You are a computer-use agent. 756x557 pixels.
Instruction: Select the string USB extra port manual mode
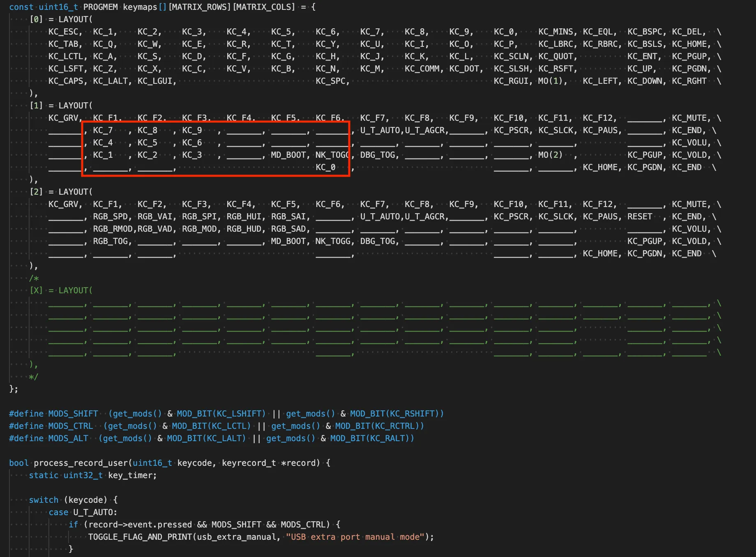click(x=354, y=537)
